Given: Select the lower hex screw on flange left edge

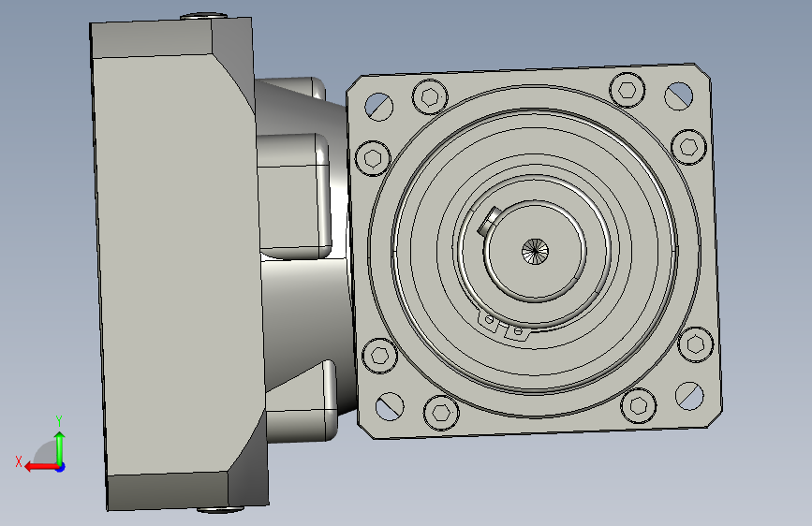Looking at the screenshot, I should pyautogui.click(x=379, y=356).
